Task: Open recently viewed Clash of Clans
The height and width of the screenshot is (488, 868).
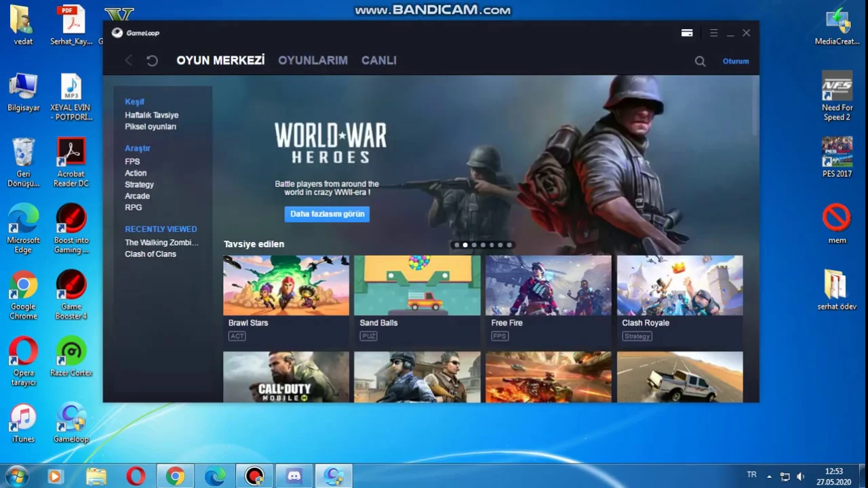Action: click(x=150, y=254)
